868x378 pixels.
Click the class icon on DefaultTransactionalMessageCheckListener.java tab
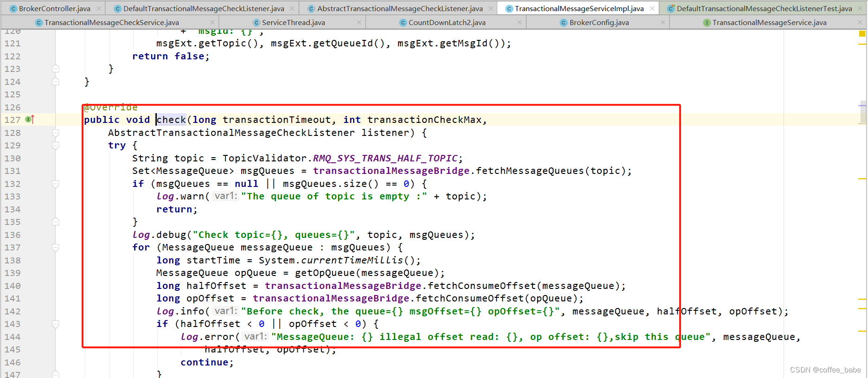click(x=117, y=8)
